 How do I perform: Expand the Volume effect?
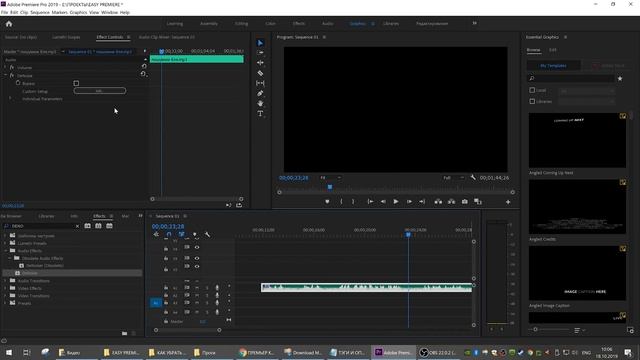click(x=5, y=67)
